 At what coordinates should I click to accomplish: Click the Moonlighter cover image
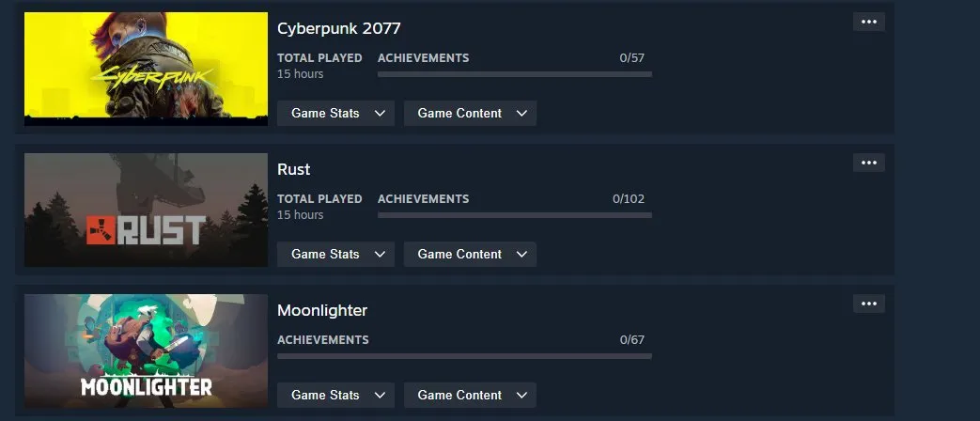pos(147,351)
